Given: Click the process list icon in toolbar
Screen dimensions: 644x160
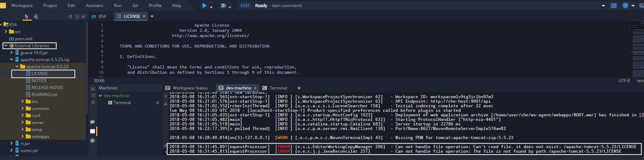Looking at the screenshot, I should coord(614,6).
